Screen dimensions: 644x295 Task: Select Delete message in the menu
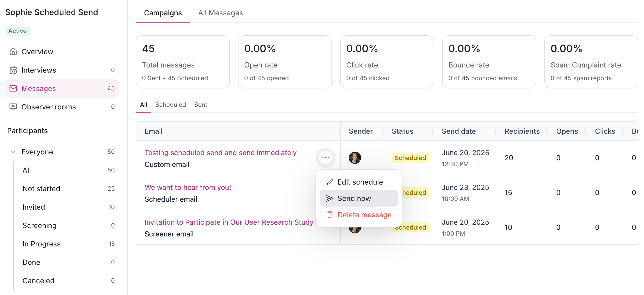click(x=364, y=215)
